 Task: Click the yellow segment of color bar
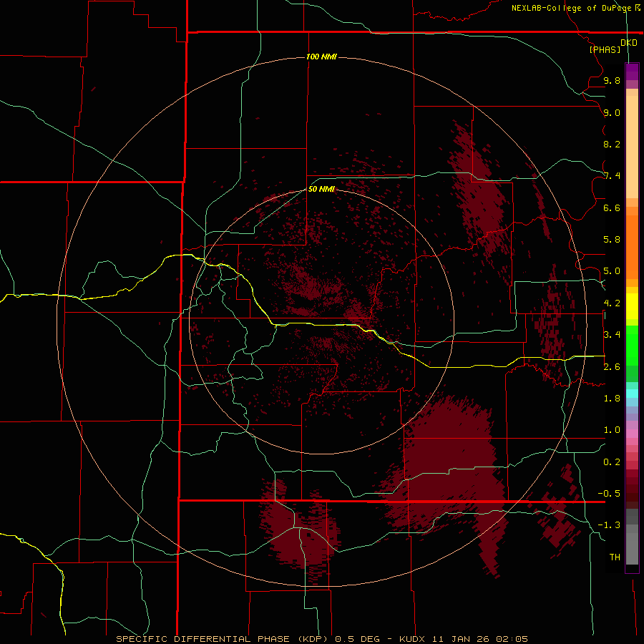coord(632,306)
